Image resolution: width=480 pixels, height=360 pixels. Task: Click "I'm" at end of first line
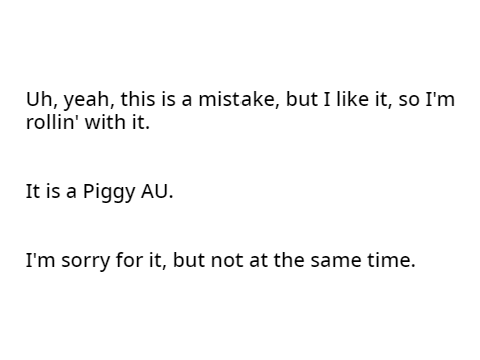pyautogui.click(x=440, y=99)
